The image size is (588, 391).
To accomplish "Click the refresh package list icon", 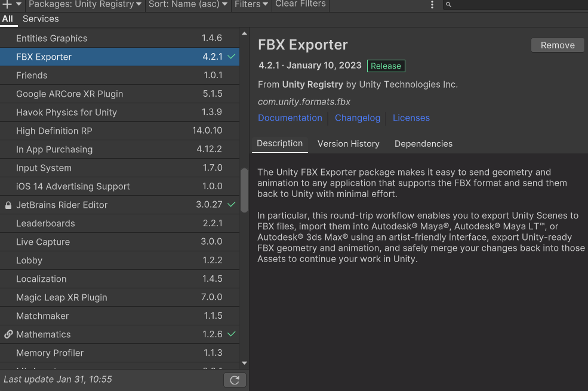I will pyautogui.click(x=235, y=380).
